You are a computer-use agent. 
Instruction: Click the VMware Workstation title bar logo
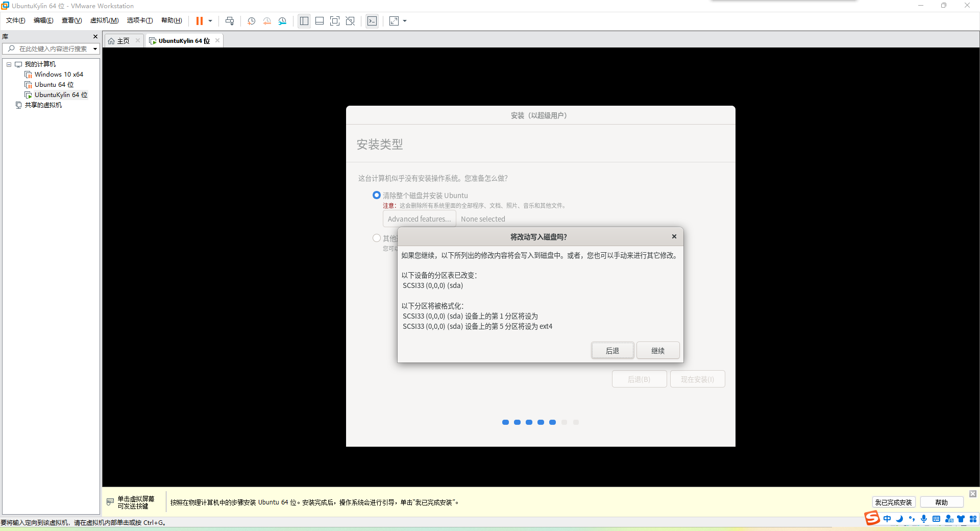[x=5, y=6]
